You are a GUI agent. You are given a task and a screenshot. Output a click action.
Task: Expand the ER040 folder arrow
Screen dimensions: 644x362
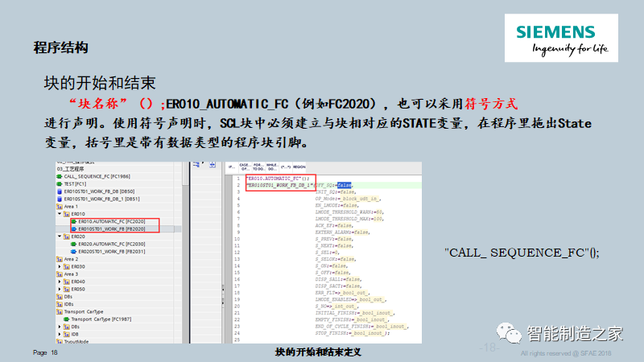click(x=60, y=282)
